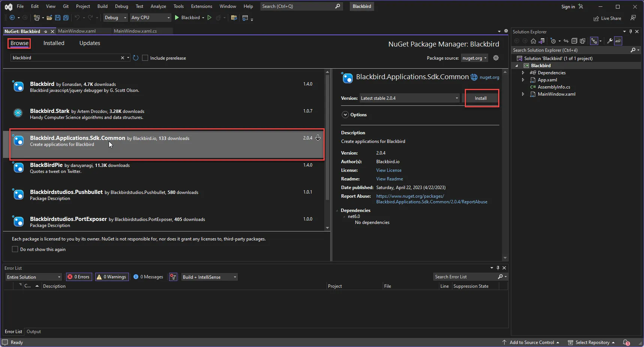Click the Window Layout toolbar icon
Viewport: 644px width, 347px height.
[245, 18]
